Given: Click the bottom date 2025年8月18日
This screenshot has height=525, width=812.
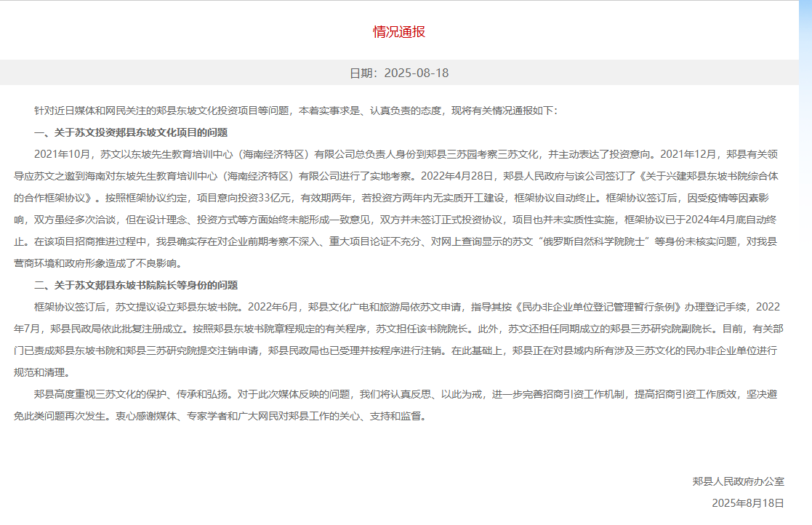Looking at the screenshot, I should pyautogui.click(x=747, y=503).
